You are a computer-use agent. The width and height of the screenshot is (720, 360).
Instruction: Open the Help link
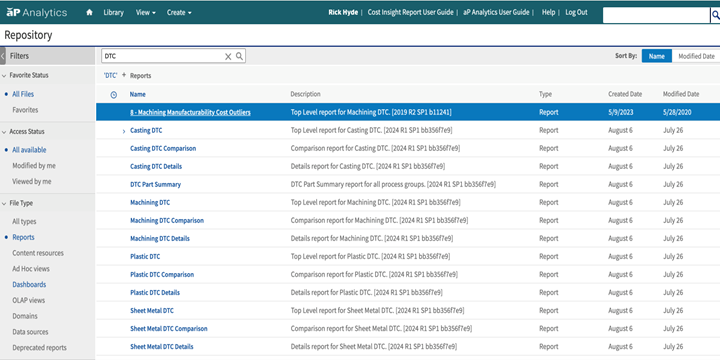(x=548, y=12)
